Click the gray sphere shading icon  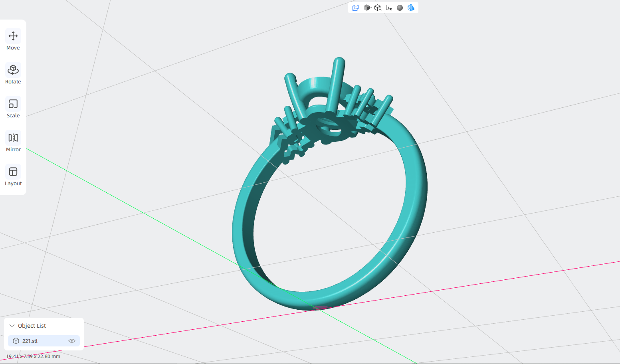click(x=400, y=8)
